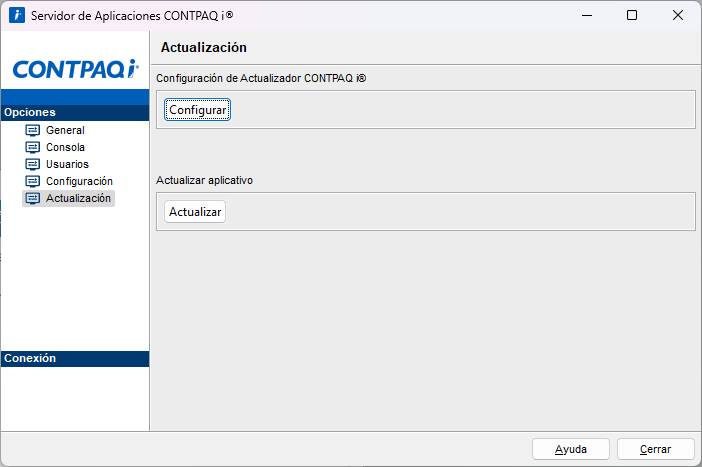Open the General tree item label
This screenshot has height=467, width=702.
65,130
